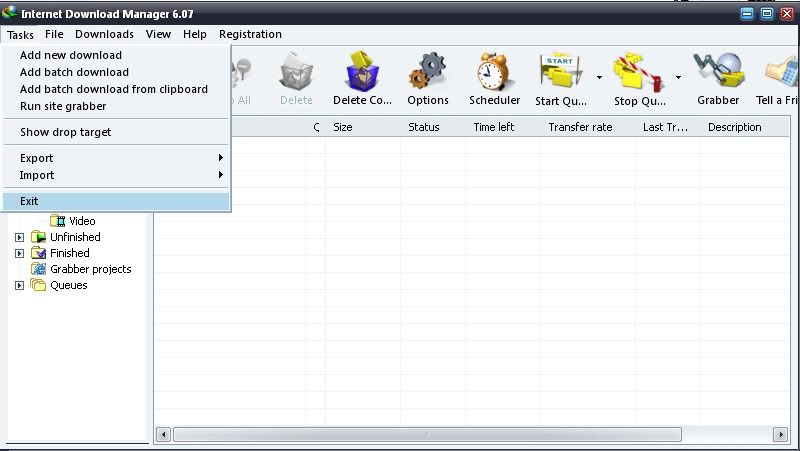The height and width of the screenshot is (451, 800).
Task: Expand the Unfinished tree node
Action: [19, 237]
